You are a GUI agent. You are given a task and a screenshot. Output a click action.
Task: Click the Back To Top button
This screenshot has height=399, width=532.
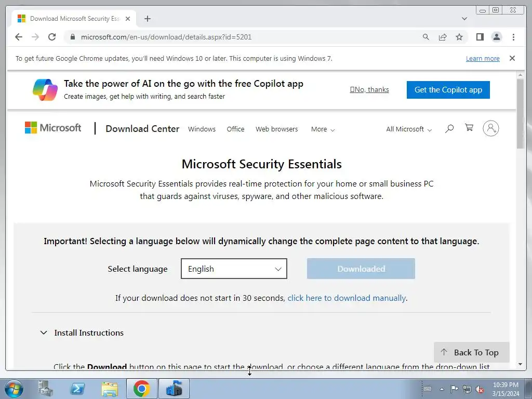pos(472,352)
